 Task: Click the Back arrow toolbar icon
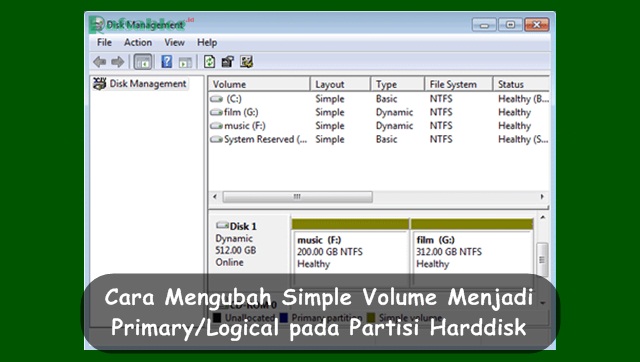pyautogui.click(x=100, y=62)
